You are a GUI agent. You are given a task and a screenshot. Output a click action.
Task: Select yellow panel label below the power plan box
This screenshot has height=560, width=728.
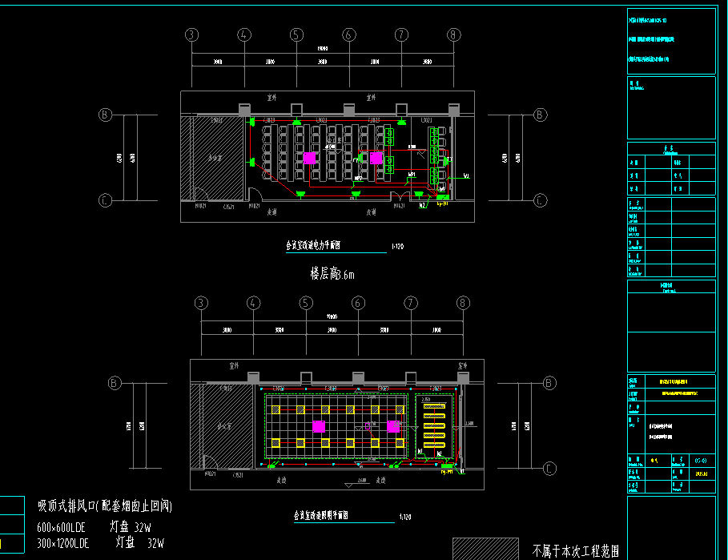(443, 203)
